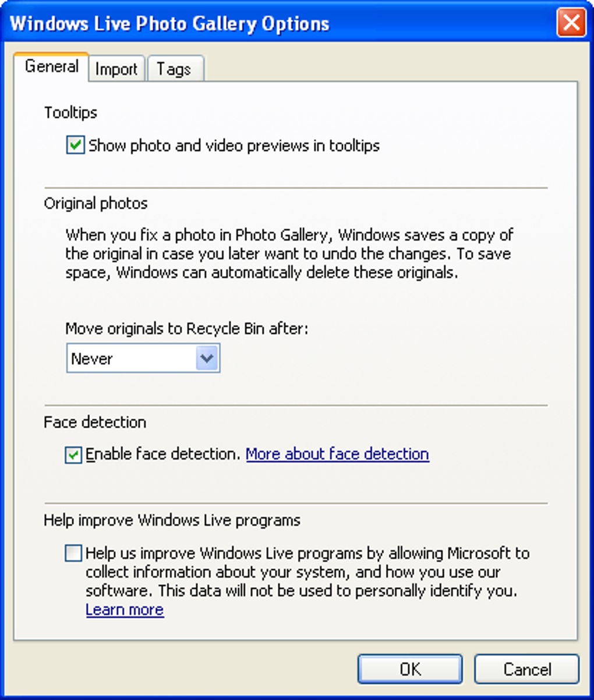This screenshot has width=594, height=700.
Task: Tick the Help us improve Windows Live checkbox
Action: point(73,553)
